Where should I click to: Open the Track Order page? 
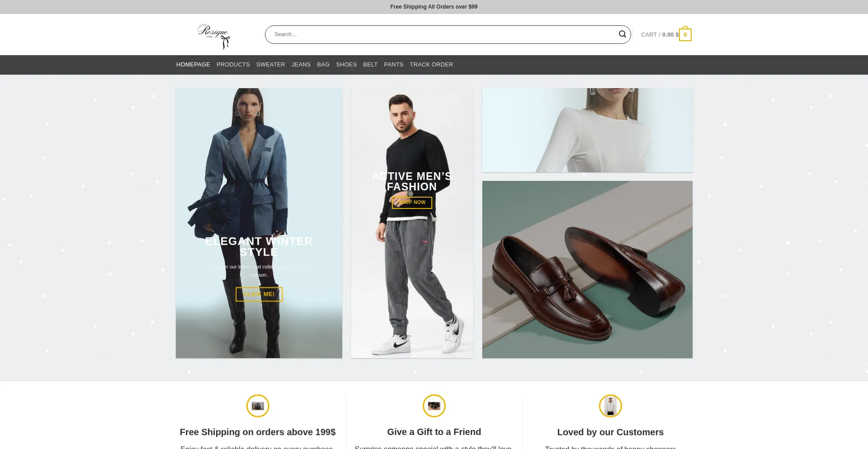431,65
